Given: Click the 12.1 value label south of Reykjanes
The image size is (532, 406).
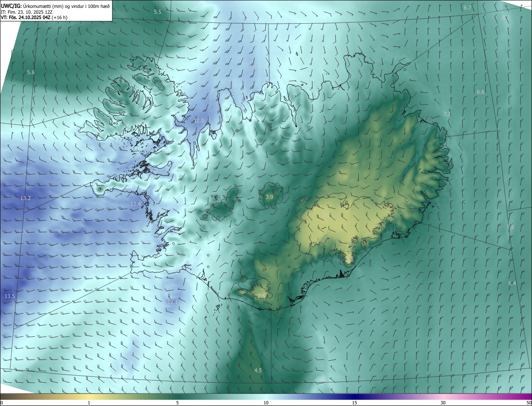Looking at the screenshot, I should (172, 302).
